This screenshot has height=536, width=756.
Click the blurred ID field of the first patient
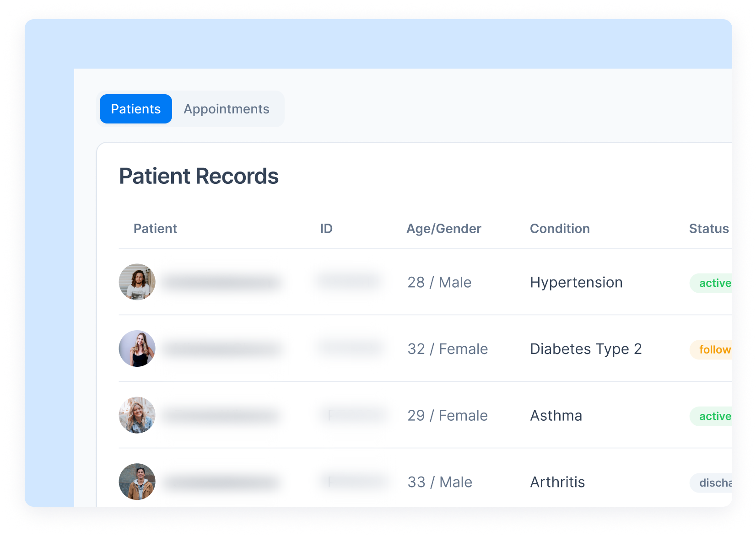point(348,282)
